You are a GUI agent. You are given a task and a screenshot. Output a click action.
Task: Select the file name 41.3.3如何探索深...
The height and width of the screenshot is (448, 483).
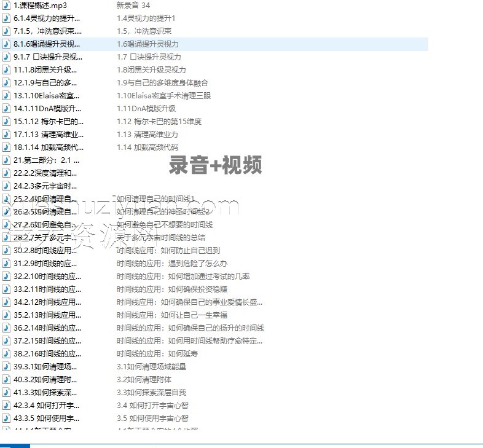click(45, 393)
